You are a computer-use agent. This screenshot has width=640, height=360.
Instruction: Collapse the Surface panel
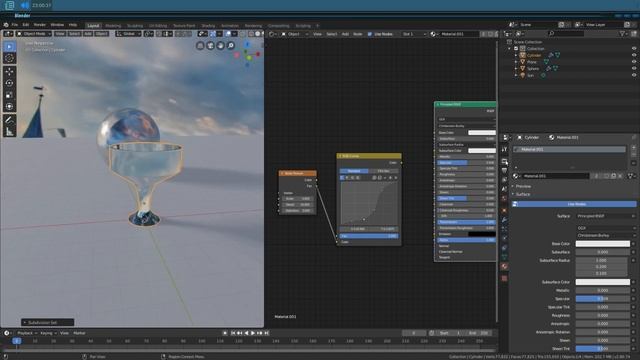click(522, 194)
